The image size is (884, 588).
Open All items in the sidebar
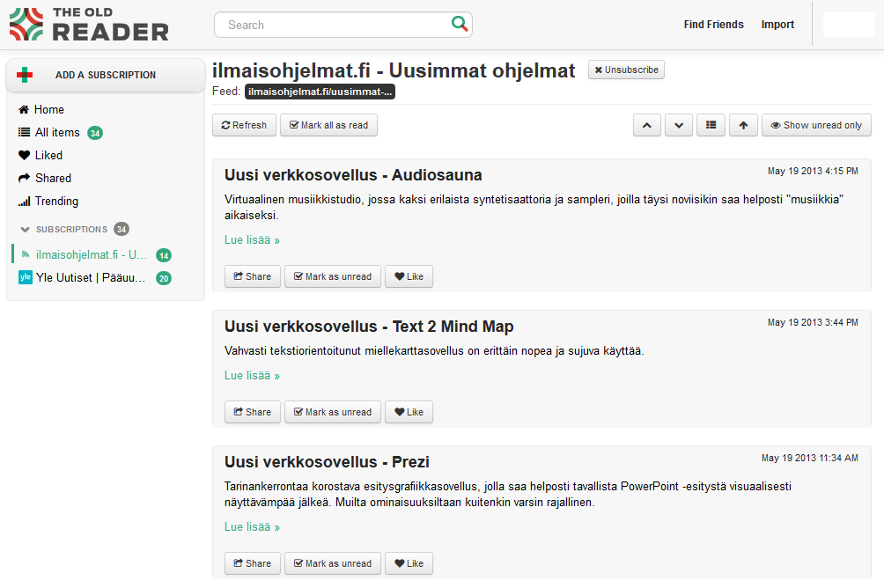[49, 133]
